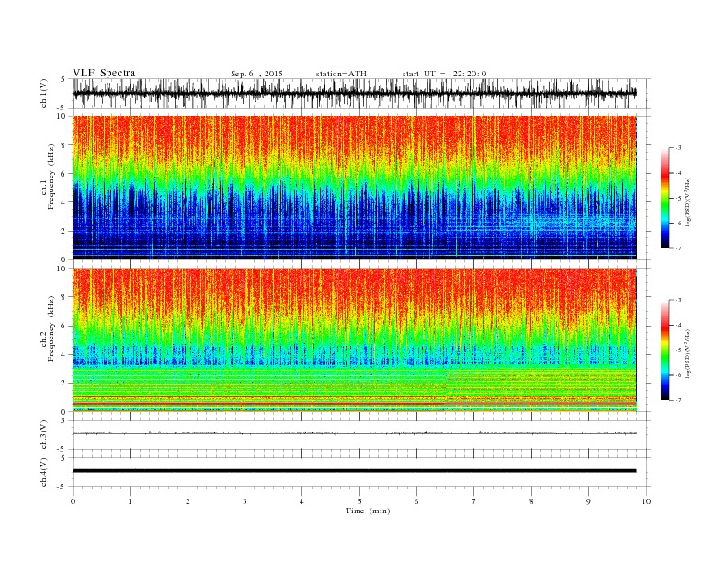The width and height of the screenshot is (728, 563).
Task: Click the "ch.1(V)" waveform axis label
Action: coord(44,93)
